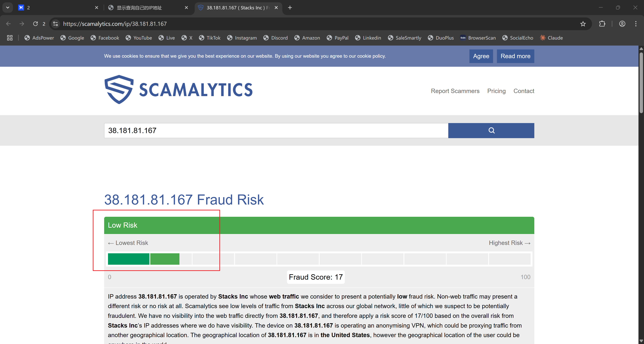
Task: Open the Report Scammers link
Action: (x=455, y=91)
